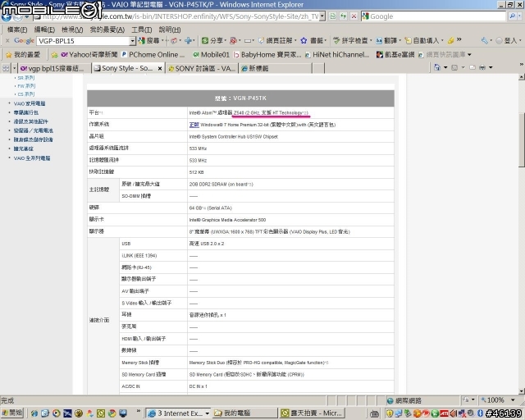Switch to the 新標籤 tab
Screen dimensions: 525x420
[276, 68]
